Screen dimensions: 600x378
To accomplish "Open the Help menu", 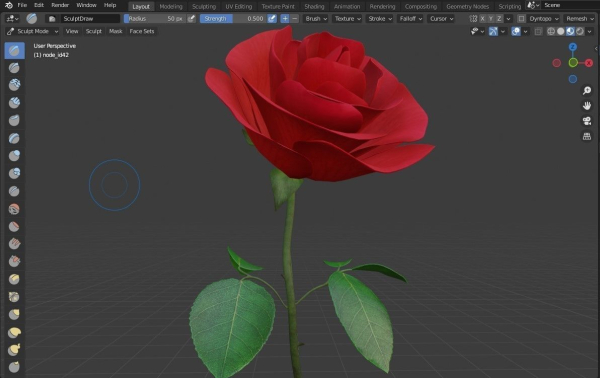I will coord(110,5).
